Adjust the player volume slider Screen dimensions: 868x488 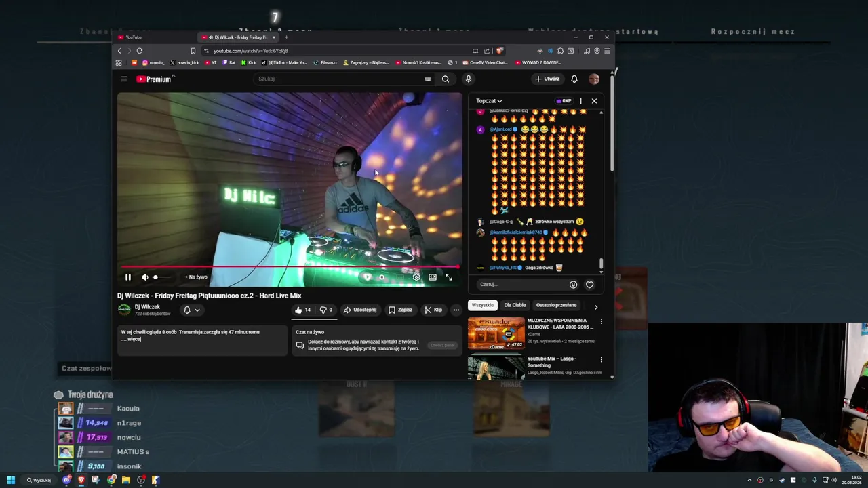[x=161, y=277]
